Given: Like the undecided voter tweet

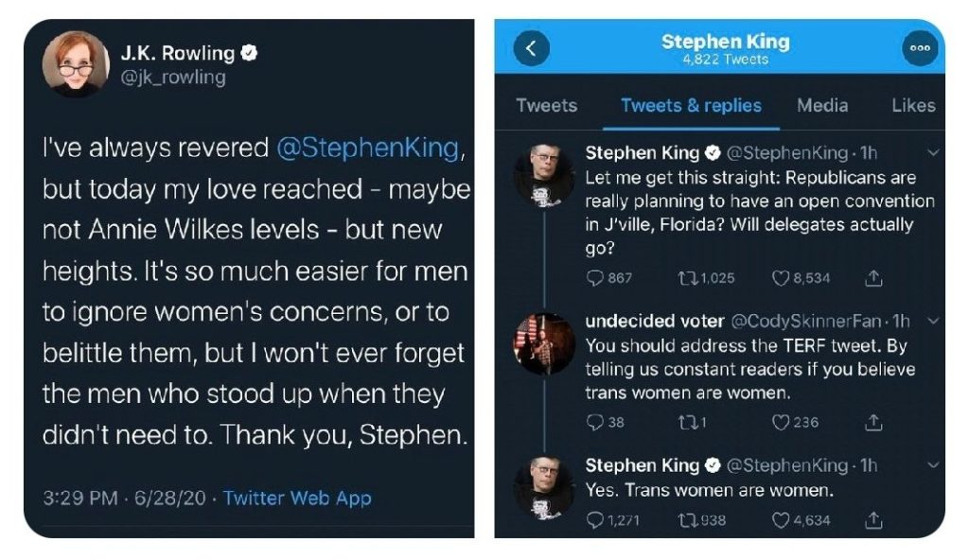Looking at the screenshot, I should tap(781, 422).
